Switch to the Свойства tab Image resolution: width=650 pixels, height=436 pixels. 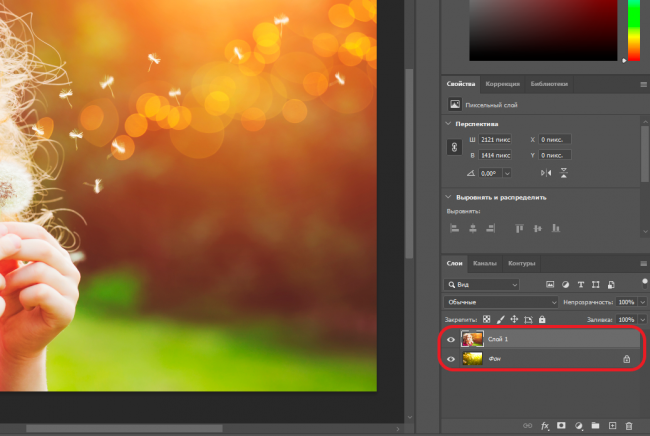point(461,84)
